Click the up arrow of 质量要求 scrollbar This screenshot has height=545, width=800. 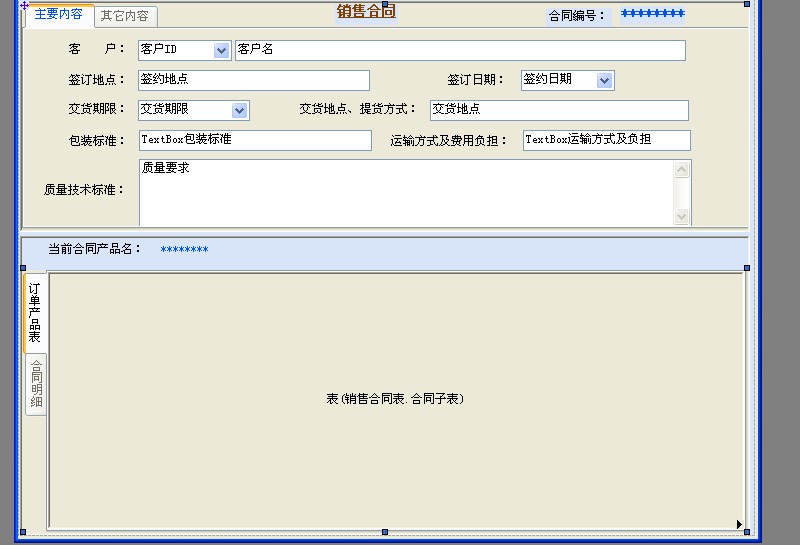682,170
